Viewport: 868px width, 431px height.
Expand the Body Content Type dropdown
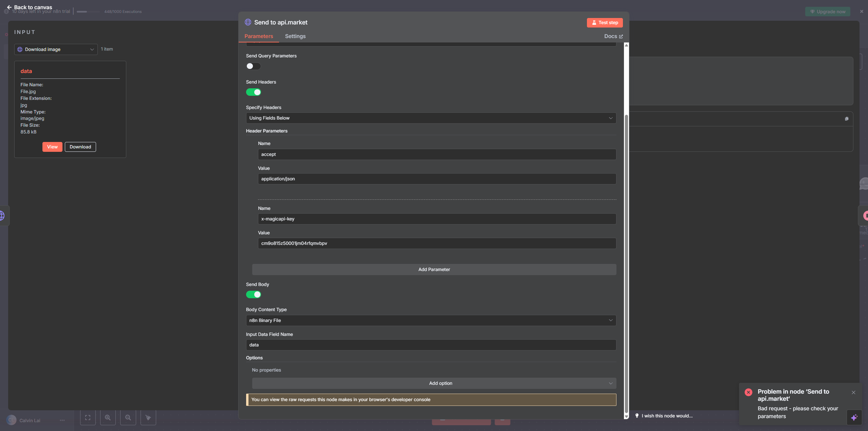[x=431, y=320]
